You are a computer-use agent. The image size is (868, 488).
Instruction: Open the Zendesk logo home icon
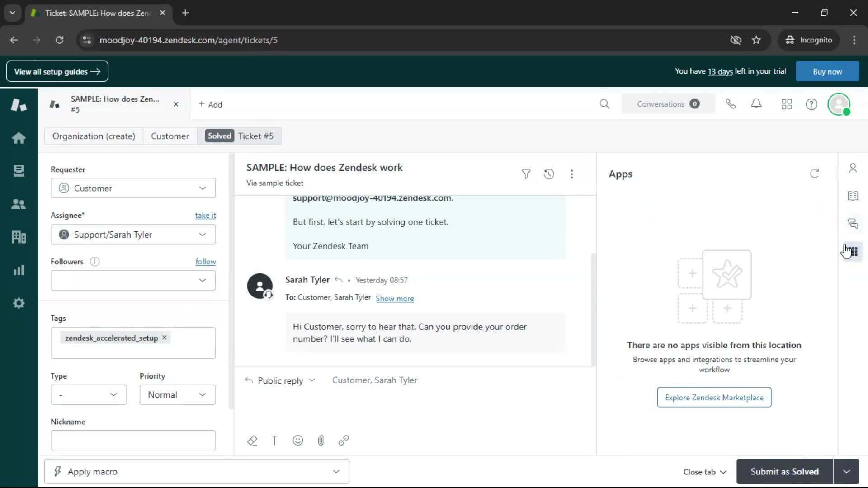(19, 105)
